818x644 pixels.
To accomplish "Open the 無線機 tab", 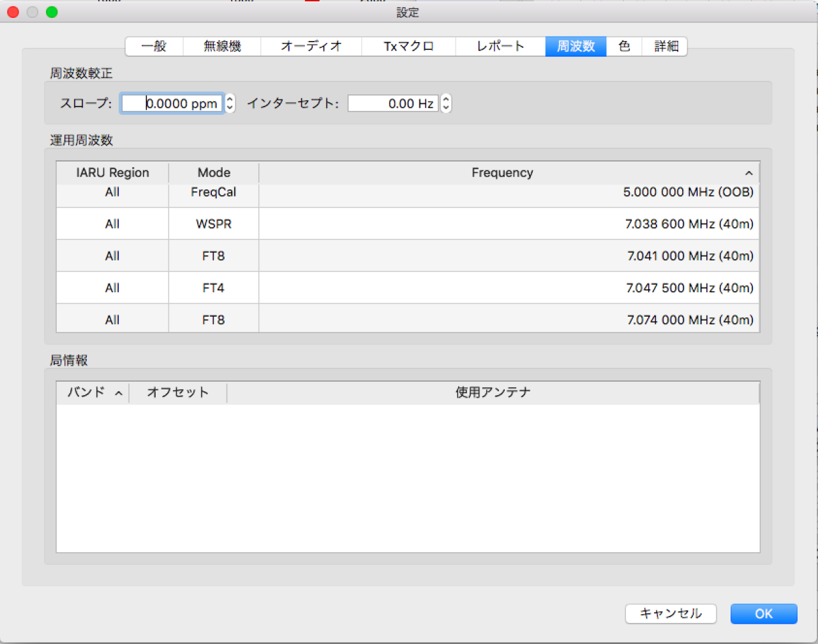I will (x=222, y=47).
